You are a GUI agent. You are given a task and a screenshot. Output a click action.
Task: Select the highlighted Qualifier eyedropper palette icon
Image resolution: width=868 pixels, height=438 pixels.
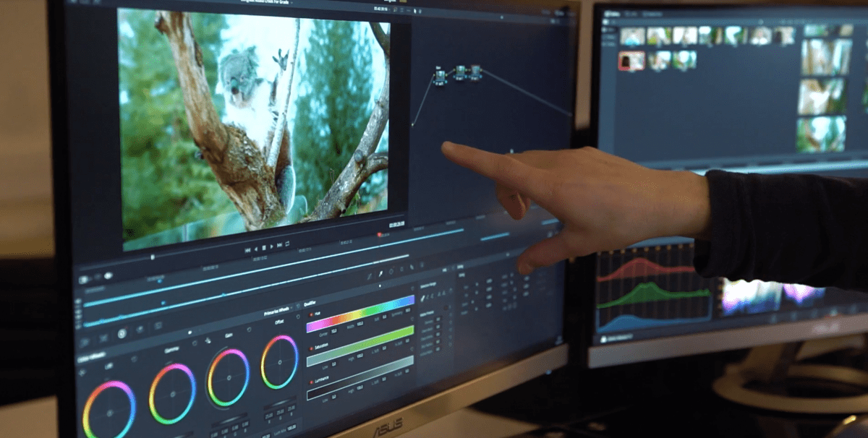point(380,274)
